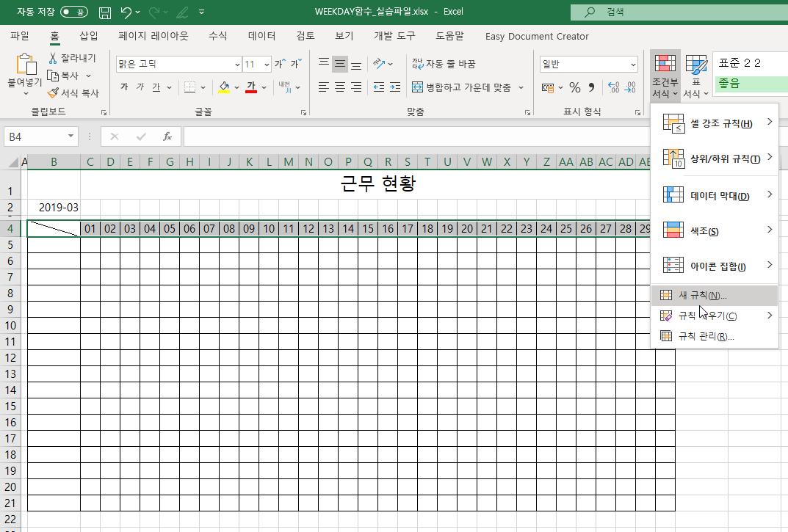Screen dimensions: 788x532
Task: Switch to the 수식 tab
Action: [217, 36]
